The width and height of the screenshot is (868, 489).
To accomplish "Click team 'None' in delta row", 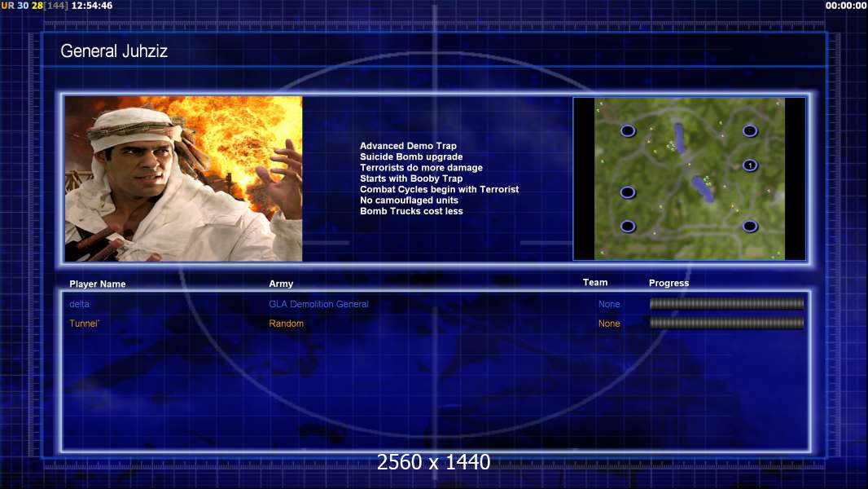I will click(609, 304).
